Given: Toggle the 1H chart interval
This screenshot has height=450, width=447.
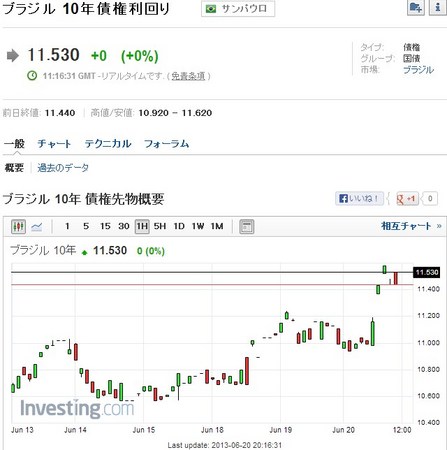Looking at the screenshot, I should (x=142, y=227).
